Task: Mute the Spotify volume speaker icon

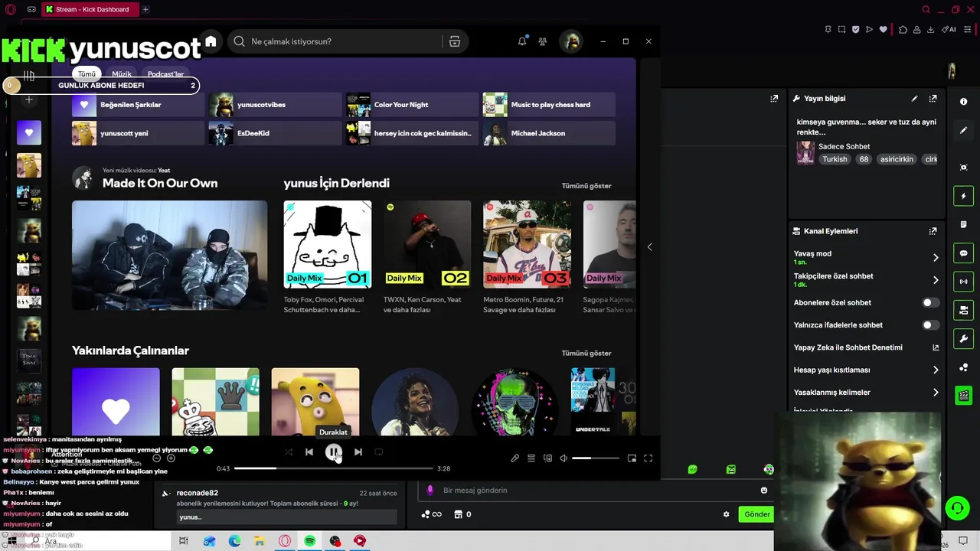Action: click(563, 458)
